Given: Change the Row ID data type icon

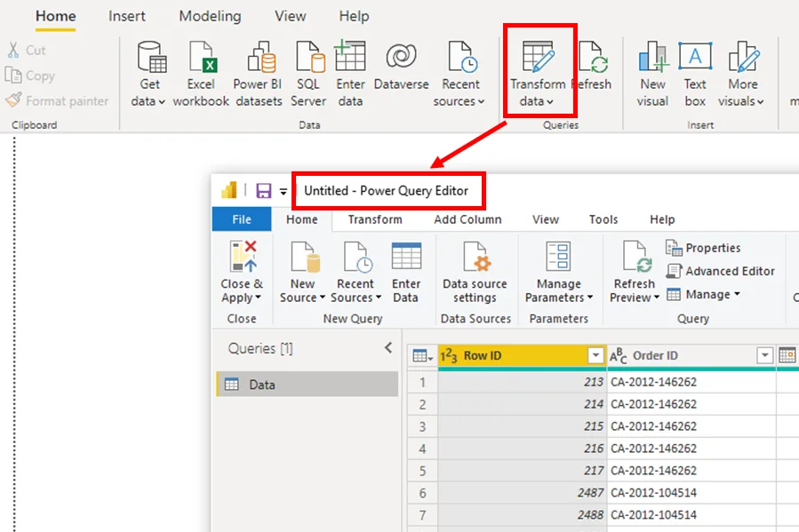Looking at the screenshot, I should coord(449,355).
